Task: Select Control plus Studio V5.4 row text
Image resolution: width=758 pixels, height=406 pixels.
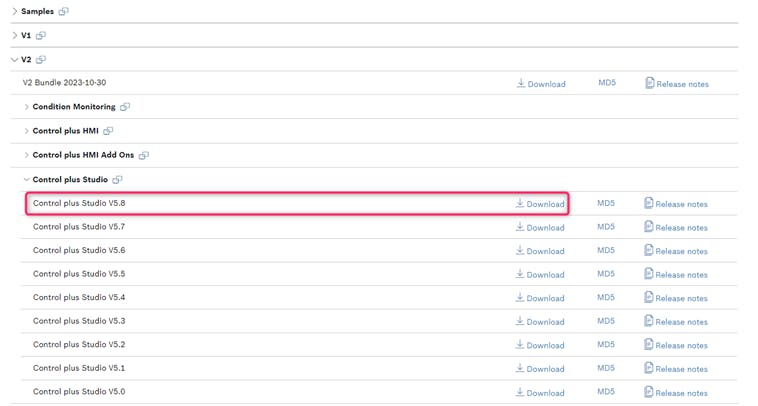Action: click(79, 297)
